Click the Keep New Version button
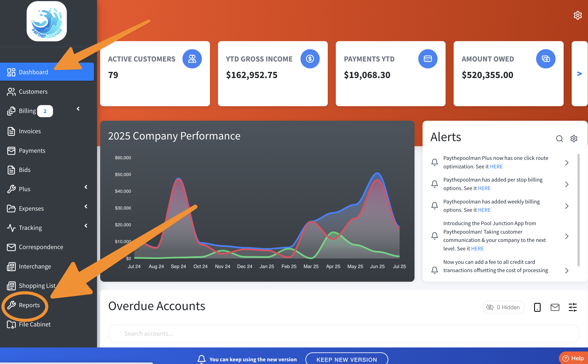The height and width of the screenshot is (364, 588). [x=346, y=359]
